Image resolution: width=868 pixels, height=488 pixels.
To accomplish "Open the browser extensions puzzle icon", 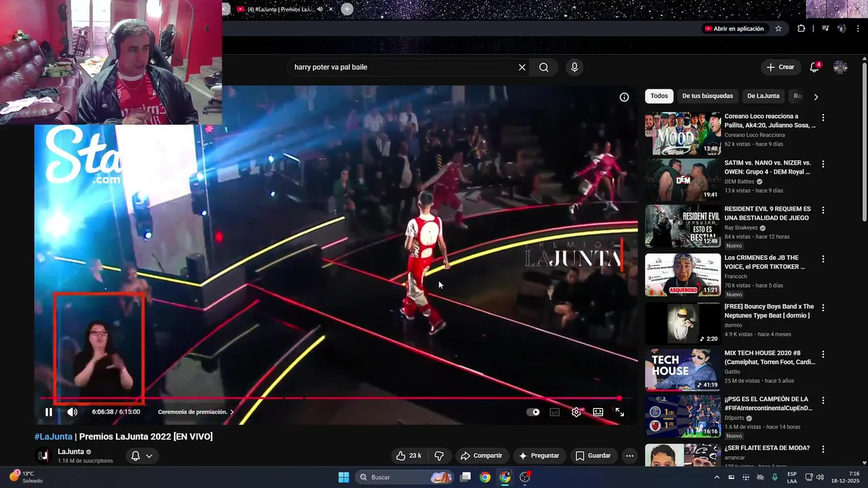I will [801, 28].
